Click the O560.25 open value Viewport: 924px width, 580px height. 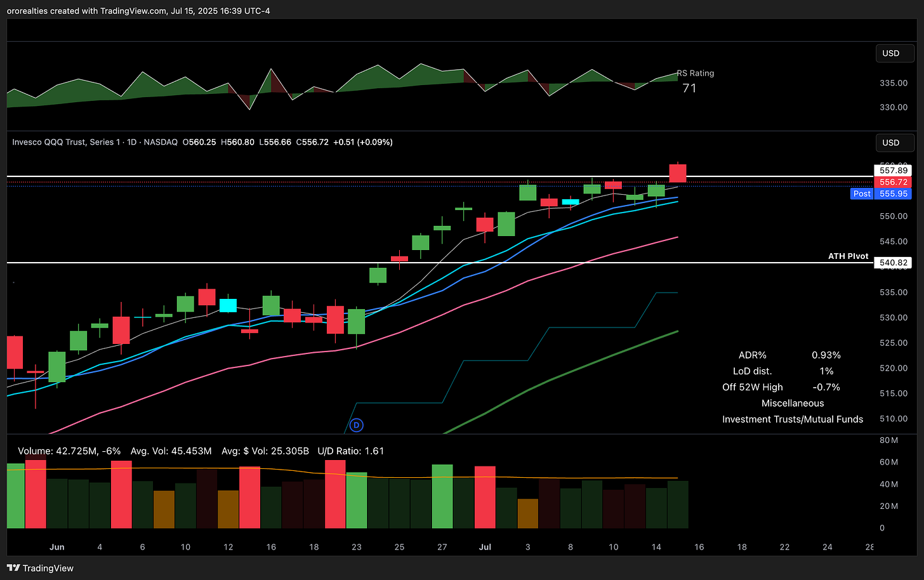(199, 142)
